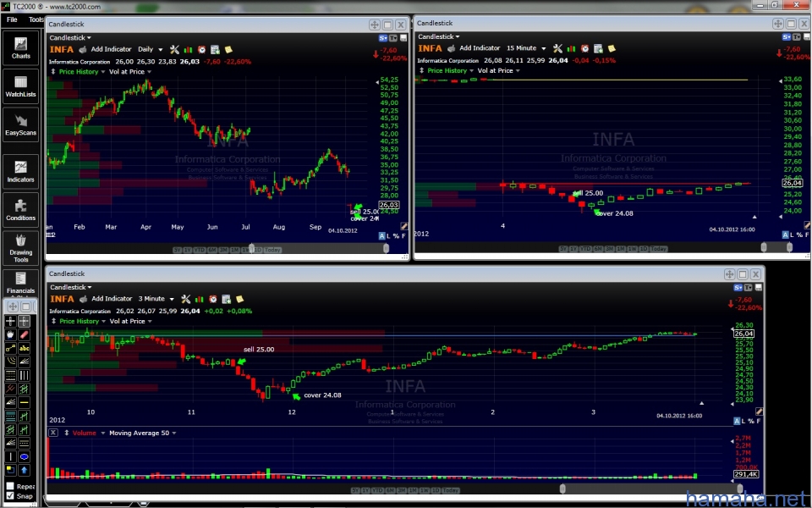Open Candlestick dropdown in the Daily chart
The width and height of the screenshot is (812, 508).
(70, 38)
